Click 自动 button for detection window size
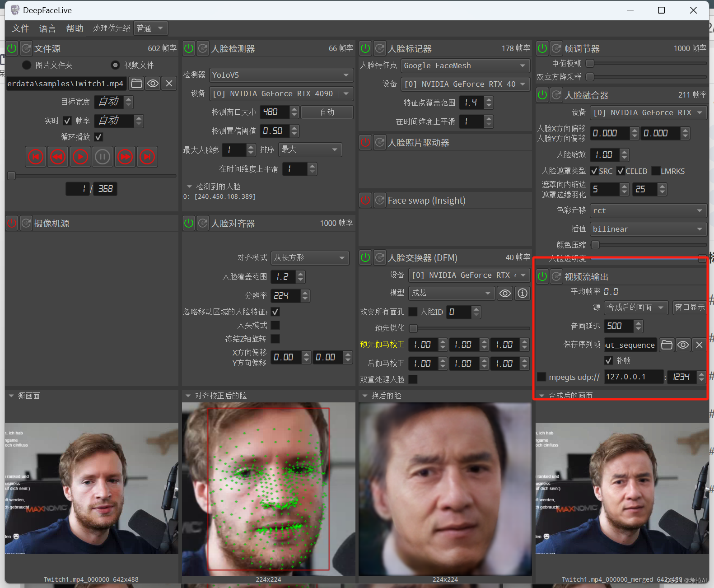This screenshot has height=588, width=714. point(327,112)
